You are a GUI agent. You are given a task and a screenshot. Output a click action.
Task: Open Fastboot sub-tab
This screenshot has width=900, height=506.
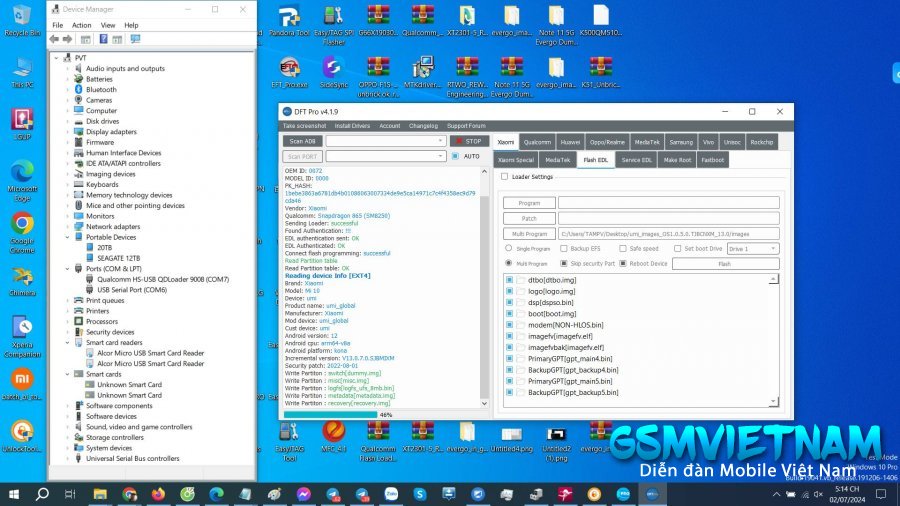[712, 160]
